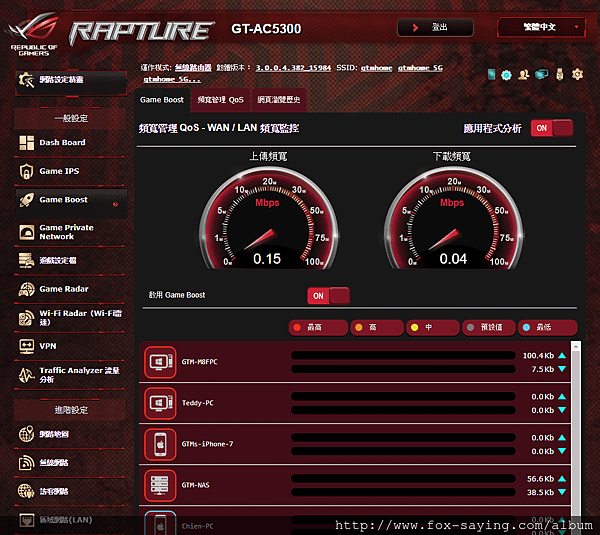Click the users status icon
Image resolution: width=600 pixels, height=535 pixels.
point(523,75)
